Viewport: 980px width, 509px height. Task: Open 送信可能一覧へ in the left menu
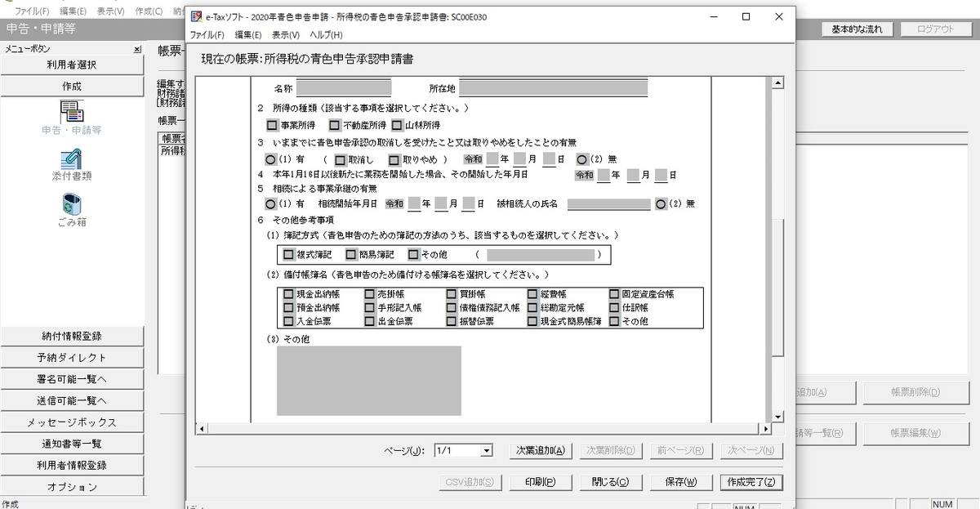pos(72,401)
